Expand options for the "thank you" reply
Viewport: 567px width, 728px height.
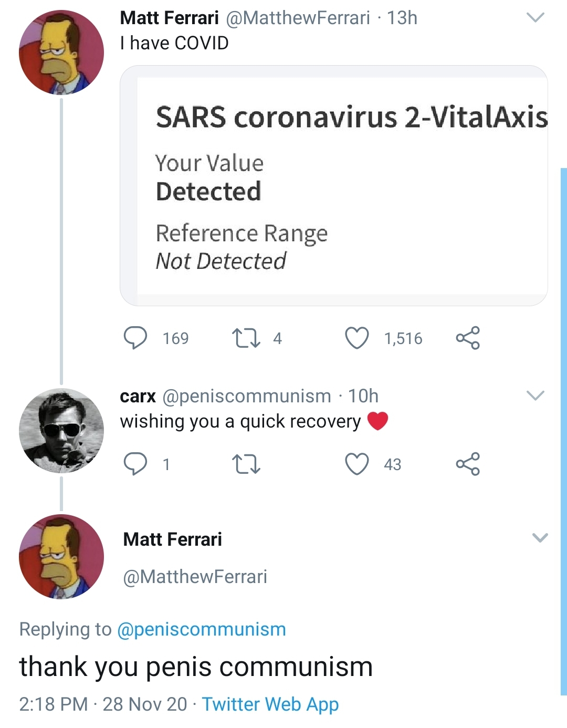540,537
